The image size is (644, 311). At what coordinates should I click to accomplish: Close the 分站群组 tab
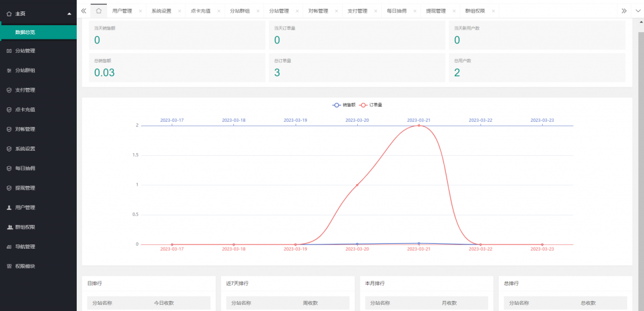[x=258, y=11]
